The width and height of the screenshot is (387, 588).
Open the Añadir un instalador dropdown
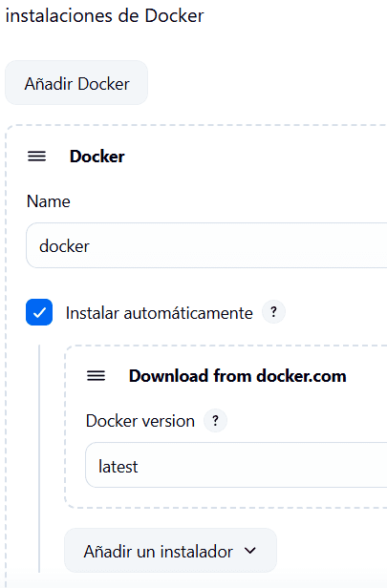[170, 551]
